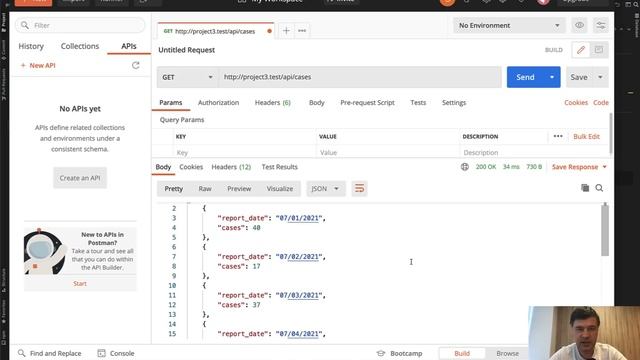Send the GET request

click(x=525, y=77)
